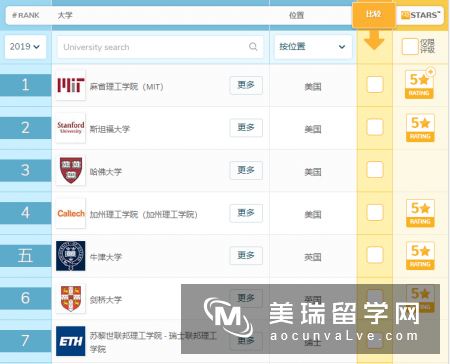Tick the compare checkbox for Caltech
Screen dimensions: 450x364
375,212
